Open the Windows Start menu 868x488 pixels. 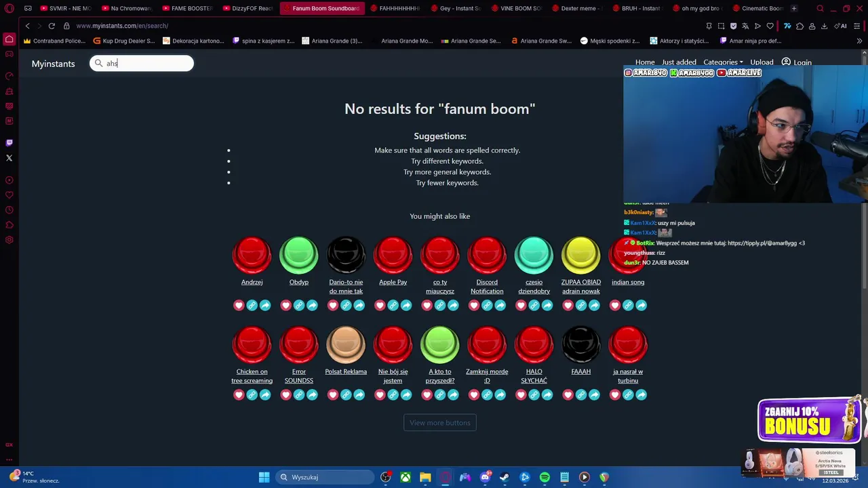(264, 477)
